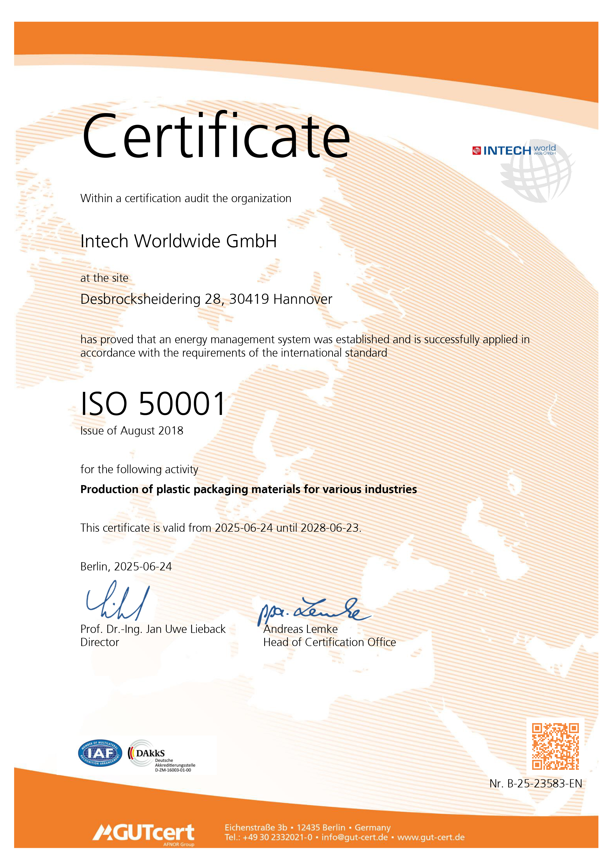Click certificate number 'Nr. B-25-23583-EN'
Screen dimensions: 614x868
536,784
